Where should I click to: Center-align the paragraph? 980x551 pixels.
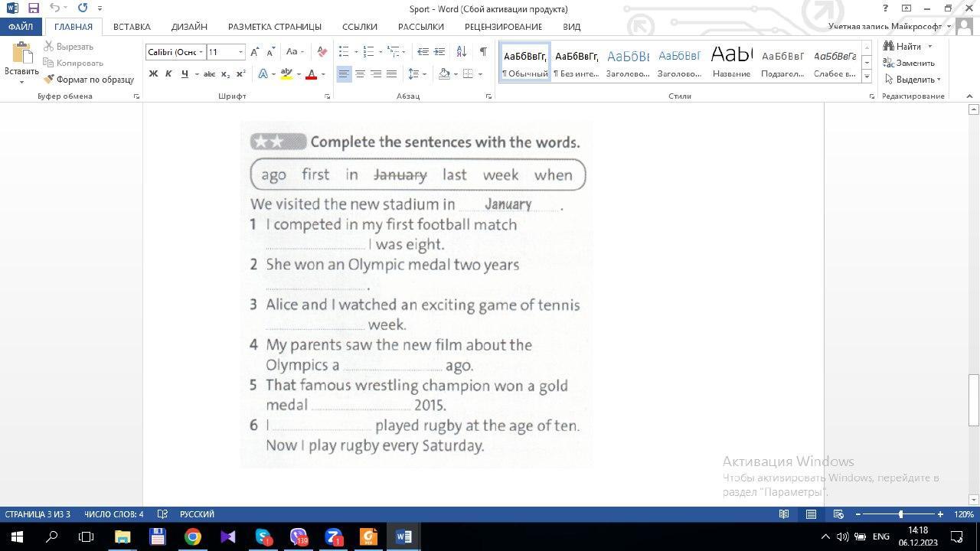point(359,74)
